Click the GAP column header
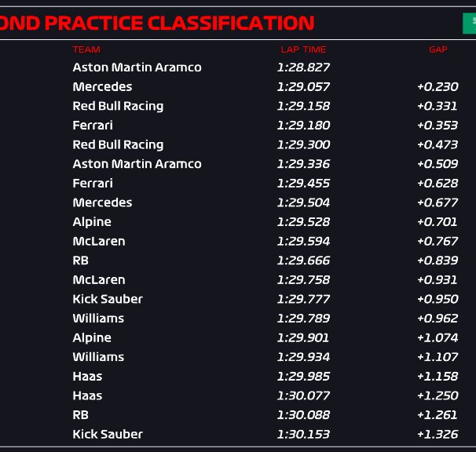The height and width of the screenshot is (452, 476). 438,49
